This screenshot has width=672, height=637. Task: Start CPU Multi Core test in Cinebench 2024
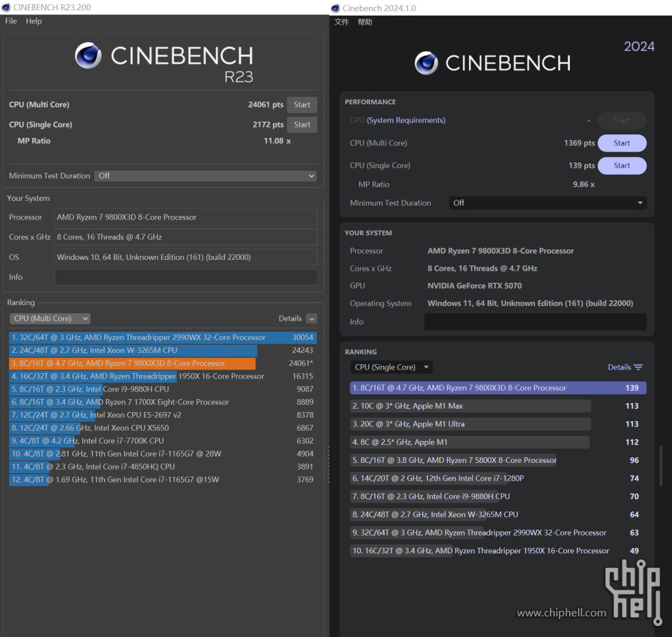(x=622, y=143)
